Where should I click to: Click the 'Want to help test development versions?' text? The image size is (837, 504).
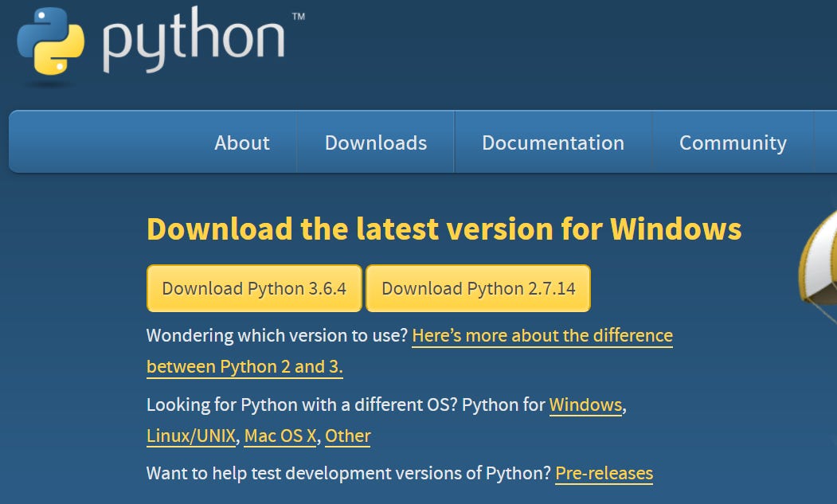(347, 473)
